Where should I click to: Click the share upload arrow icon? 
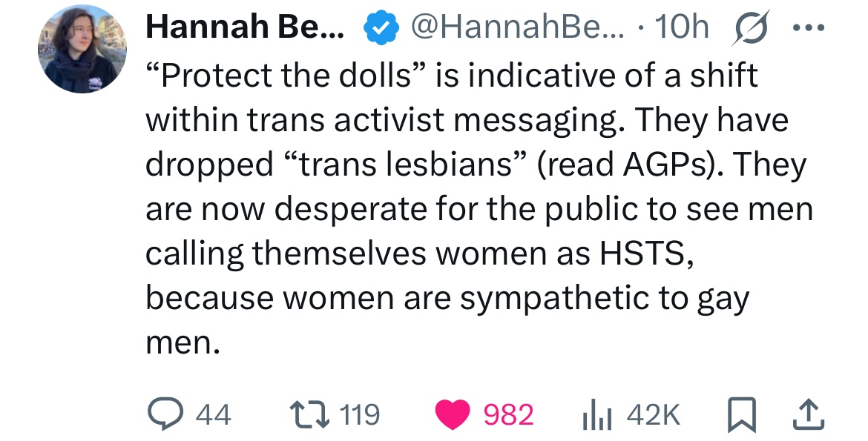(809, 415)
